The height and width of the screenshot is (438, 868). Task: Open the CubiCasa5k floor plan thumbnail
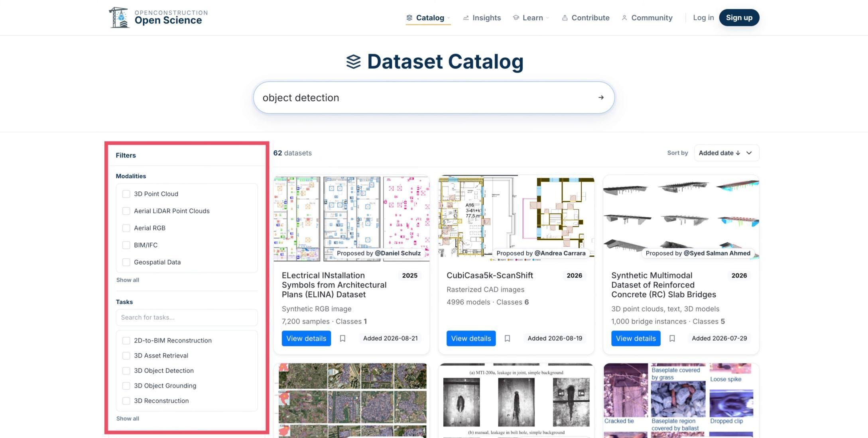click(516, 218)
